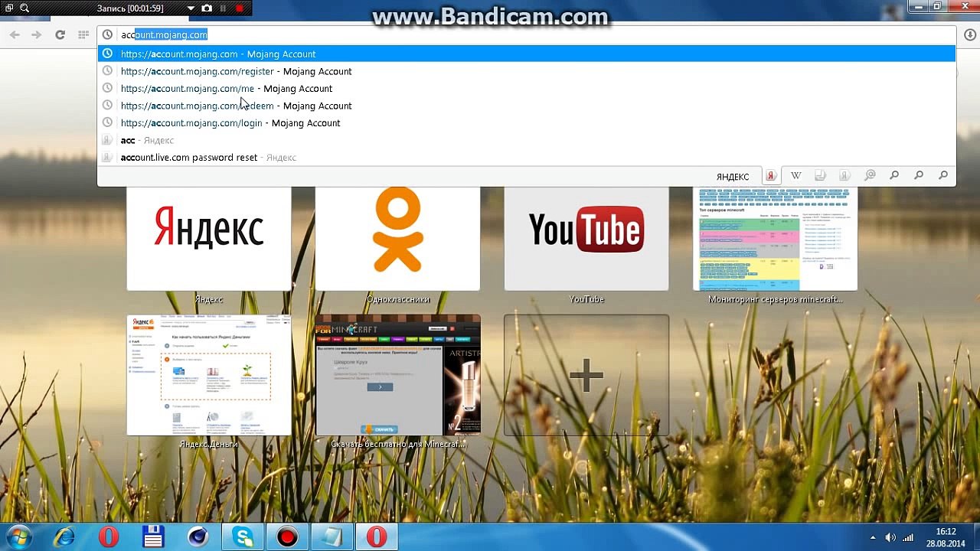Open the Minecraft free download tile
This screenshot has width=980, height=551.
[x=397, y=375]
